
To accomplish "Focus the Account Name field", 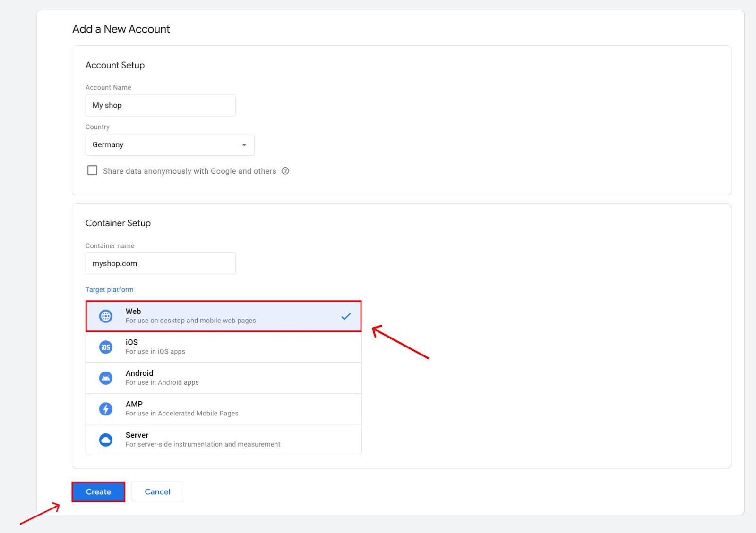I will [x=161, y=105].
